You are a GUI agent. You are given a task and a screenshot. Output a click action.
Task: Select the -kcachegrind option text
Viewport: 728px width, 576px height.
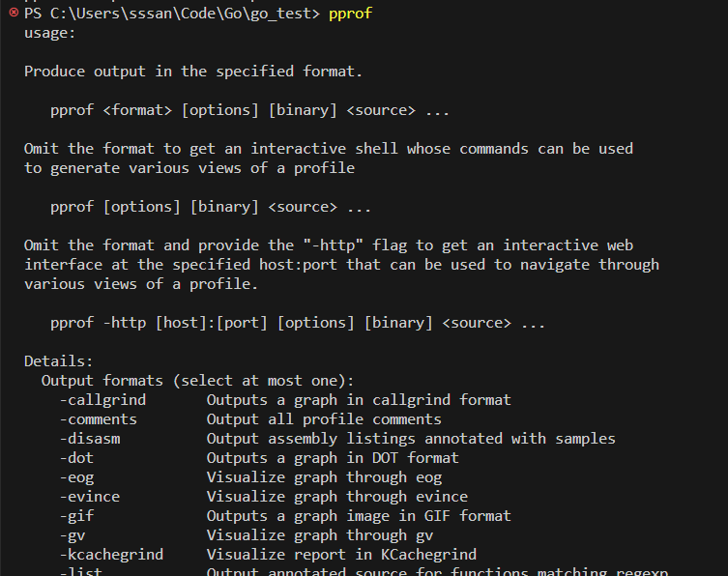pyautogui.click(x=110, y=555)
